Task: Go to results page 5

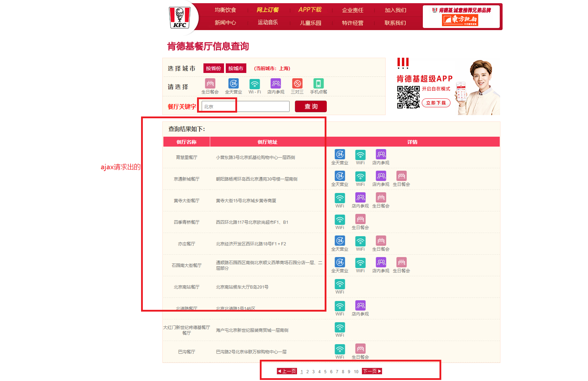Action: [x=325, y=371]
